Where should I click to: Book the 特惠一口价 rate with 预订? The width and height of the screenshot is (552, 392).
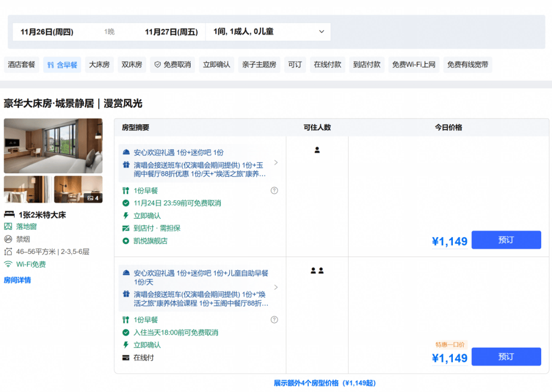pyautogui.click(x=506, y=357)
